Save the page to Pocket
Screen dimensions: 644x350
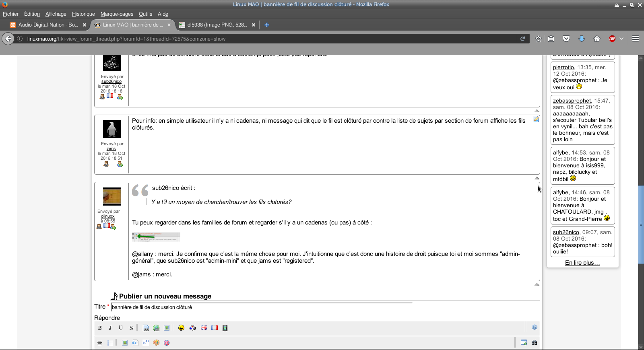(566, 39)
